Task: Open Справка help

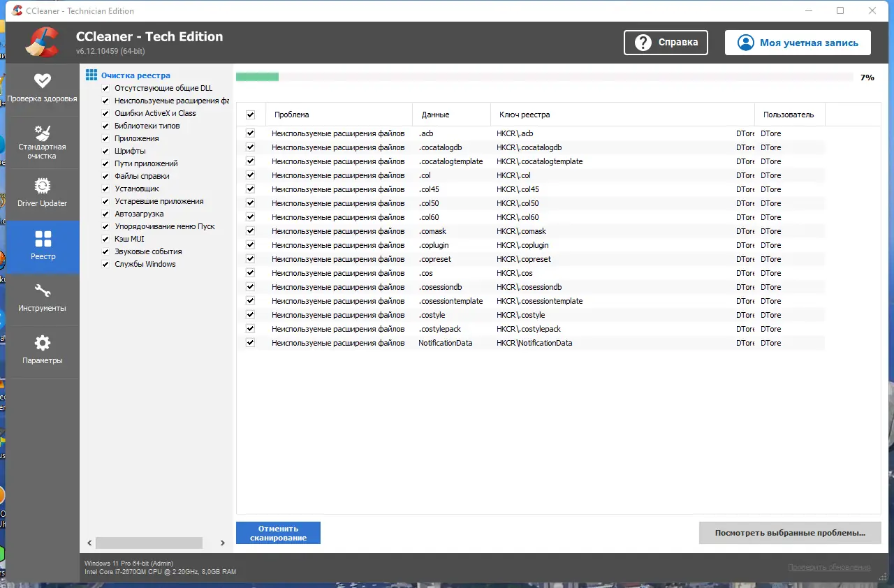Action: (665, 42)
